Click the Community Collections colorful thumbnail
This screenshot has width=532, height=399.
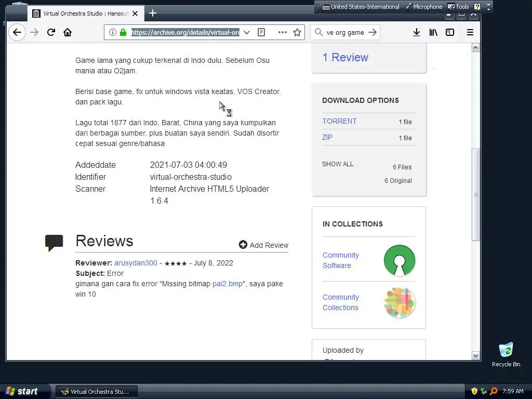pyautogui.click(x=400, y=302)
